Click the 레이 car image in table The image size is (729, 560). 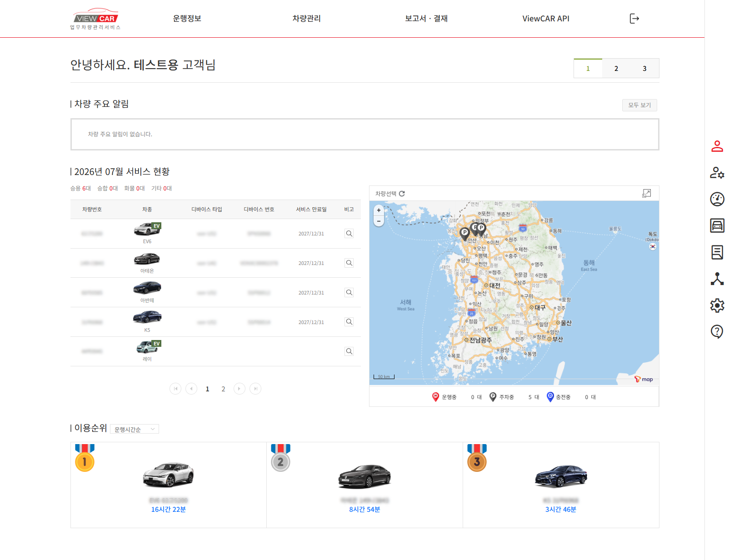click(x=148, y=347)
